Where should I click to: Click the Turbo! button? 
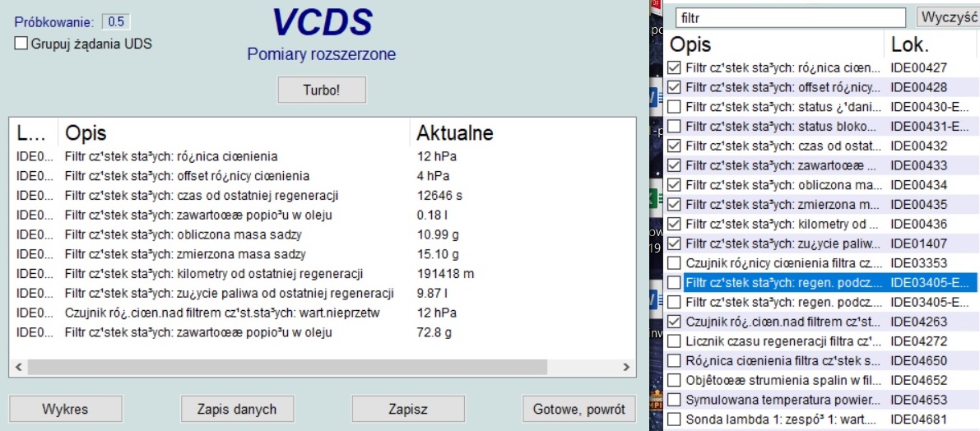click(x=322, y=90)
